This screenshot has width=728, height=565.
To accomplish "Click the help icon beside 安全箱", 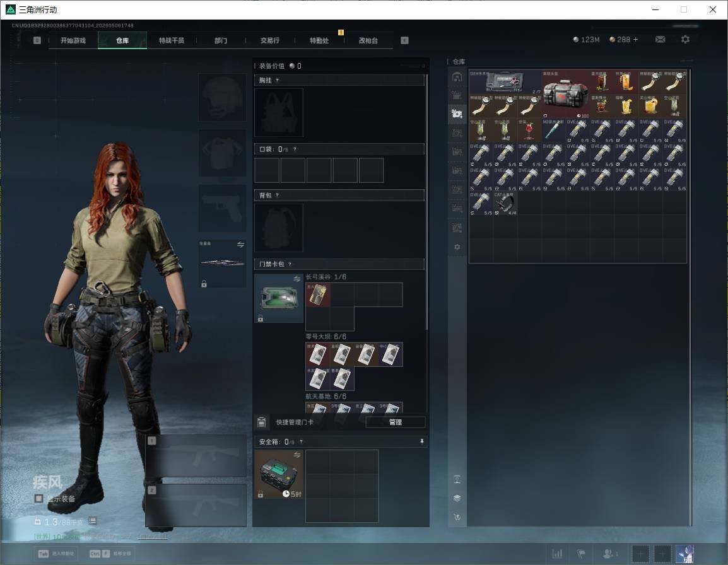I will tap(301, 441).
